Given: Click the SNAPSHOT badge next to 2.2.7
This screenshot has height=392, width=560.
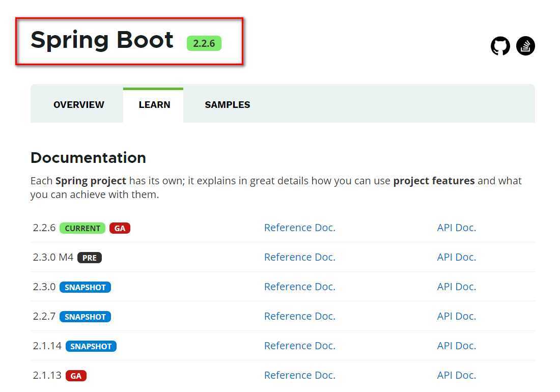Looking at the screenshot, I should (85, 317).
